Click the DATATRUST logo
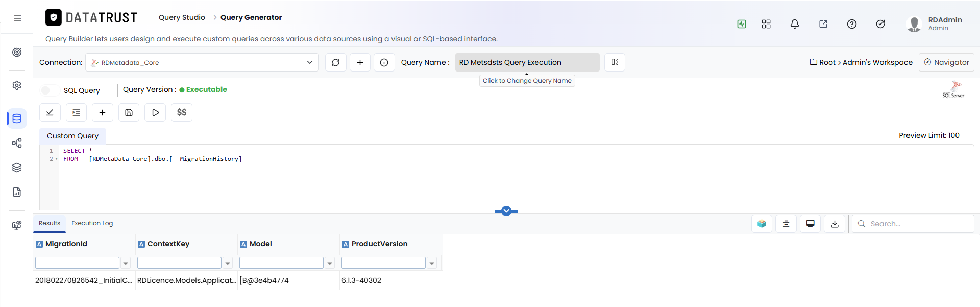The height and width of the screenshot is (307, 980). pos(91,18)
